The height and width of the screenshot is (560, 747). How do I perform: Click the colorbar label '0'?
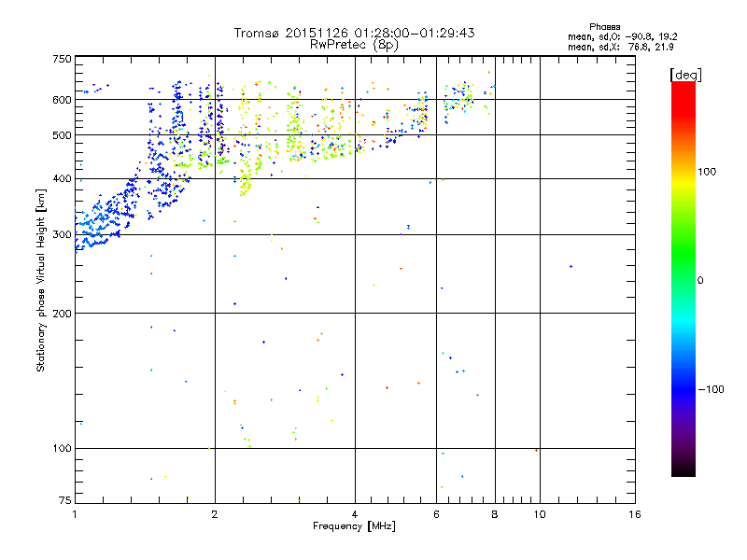tap(700, 281)
